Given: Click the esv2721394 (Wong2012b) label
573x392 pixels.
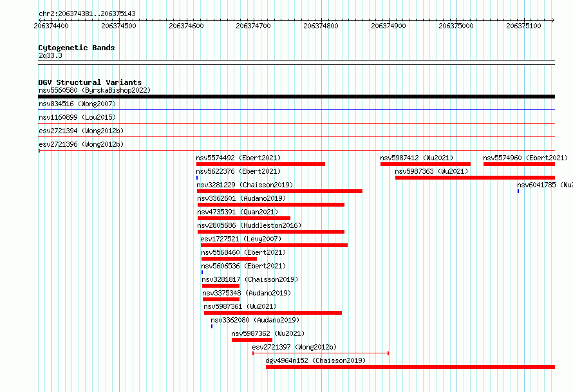Looking at the screenshot, I should 81,131.
